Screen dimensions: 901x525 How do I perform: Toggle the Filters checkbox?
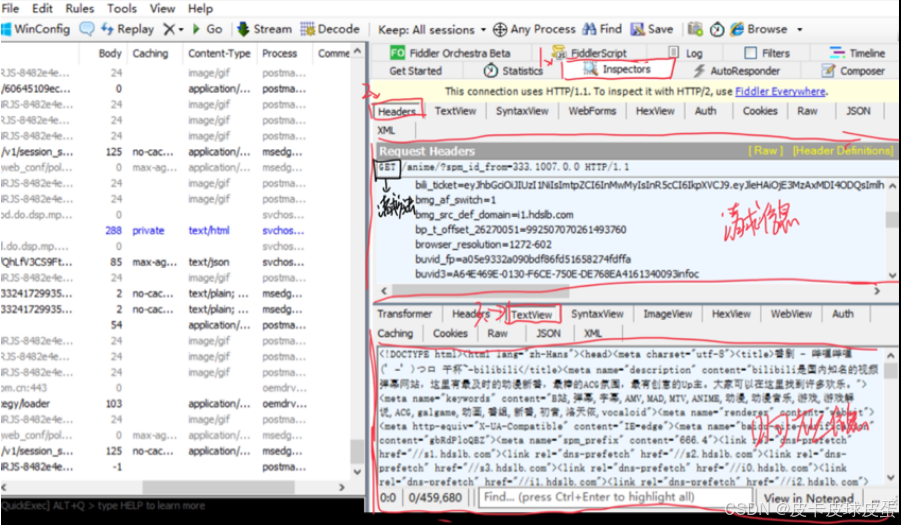point(750,53)
